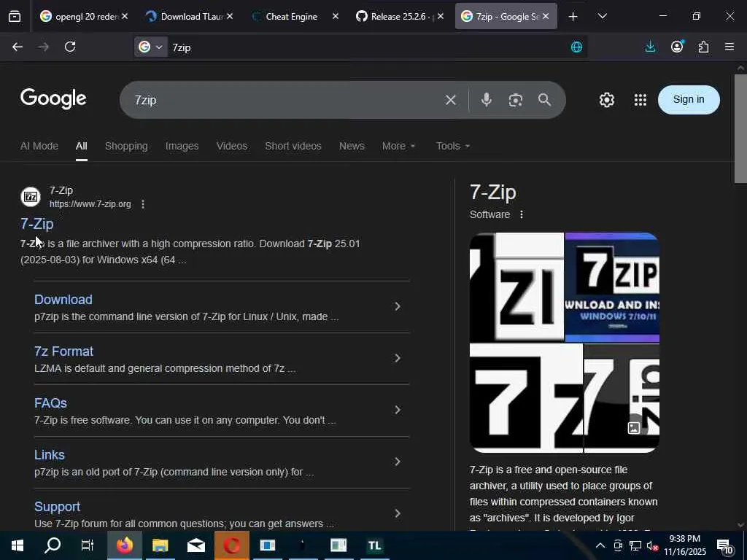Expand the 7z Format sitelink chevron
This screenshot has height=560, width=747.
(398, 358)
